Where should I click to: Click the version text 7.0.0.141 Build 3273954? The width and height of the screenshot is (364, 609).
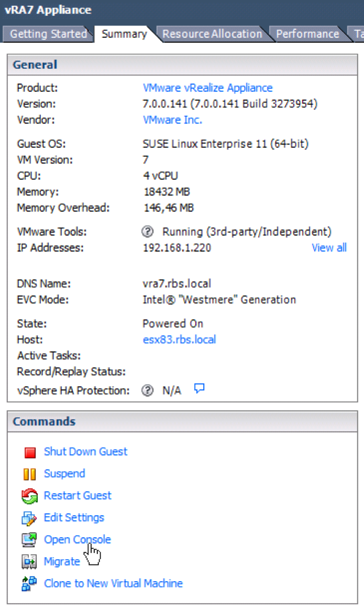tap(230, 104)
